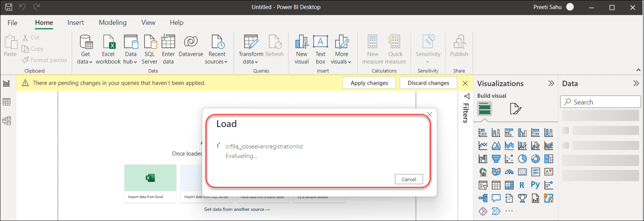Screen dimensions: 644x221
Task: Insert a Text box
Action: pos(320,42)
